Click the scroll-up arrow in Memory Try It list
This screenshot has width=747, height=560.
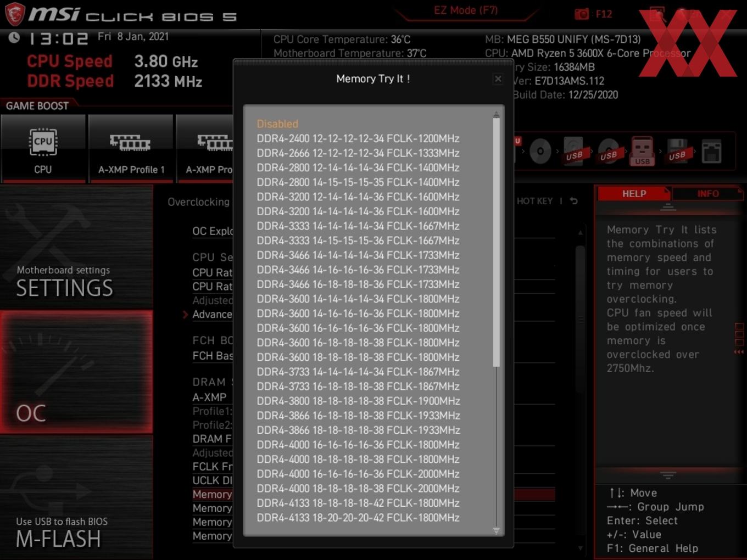point(496,114)
